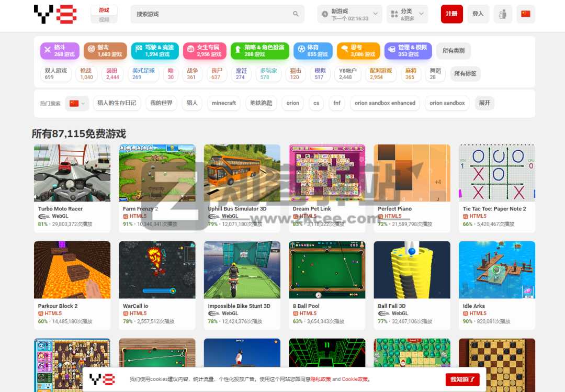
Task: Open the 思考 thinking games category
Action: click(x=358, y=51)
